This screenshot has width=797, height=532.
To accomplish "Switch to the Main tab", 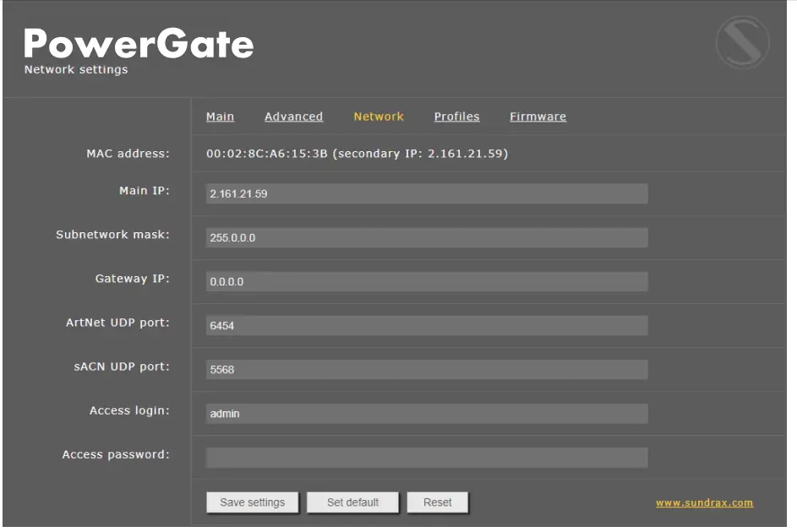I will tap(220, 117).
